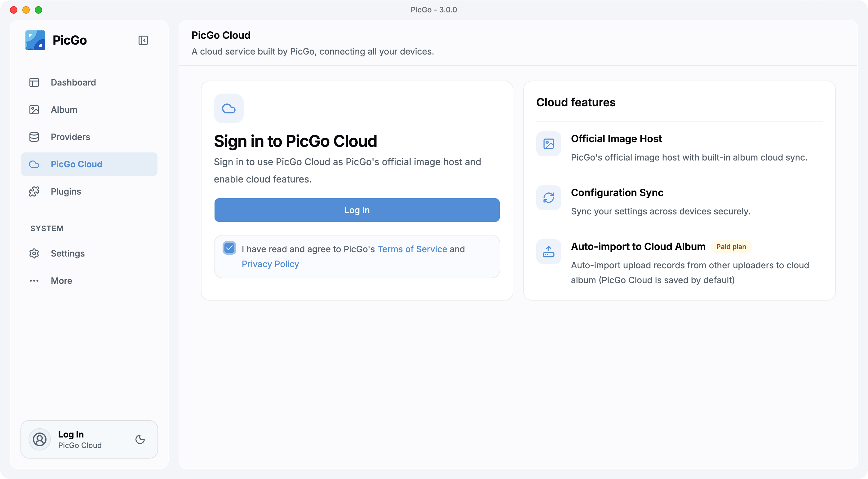This screenshot has width=868, height=479.
Task: Open the Dashboard page
Action: tap(89, 82)
